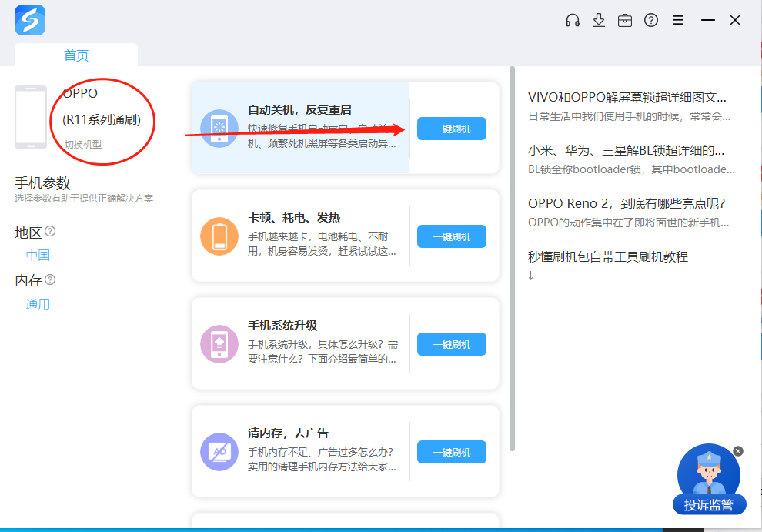Close the application window

[735, 20]
